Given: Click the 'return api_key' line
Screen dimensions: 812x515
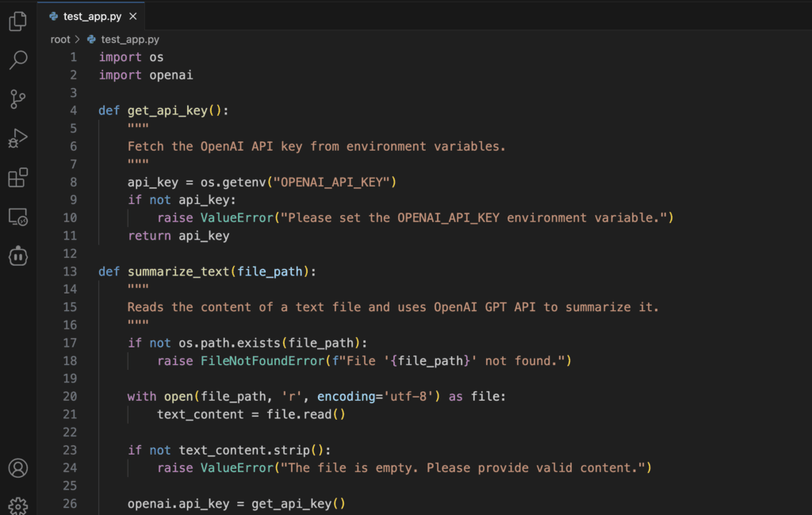Looking at the screenshot, I should (178, 236).
